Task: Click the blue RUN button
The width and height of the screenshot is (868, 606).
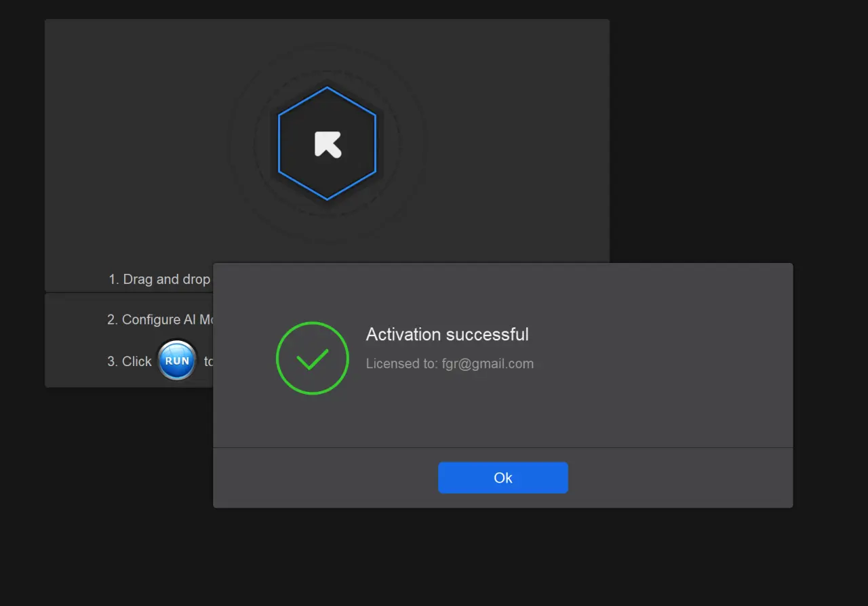Action: (x=177, y=361)
